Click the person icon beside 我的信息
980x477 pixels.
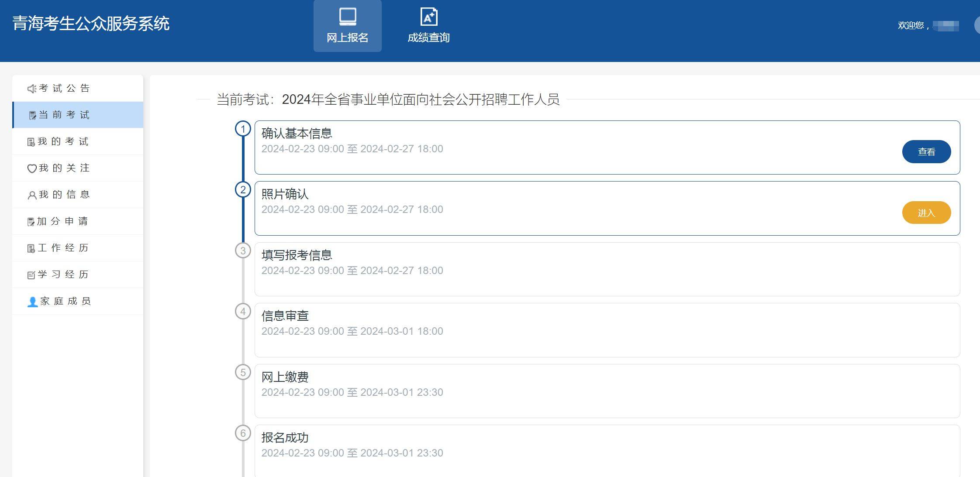click(32, 195)
